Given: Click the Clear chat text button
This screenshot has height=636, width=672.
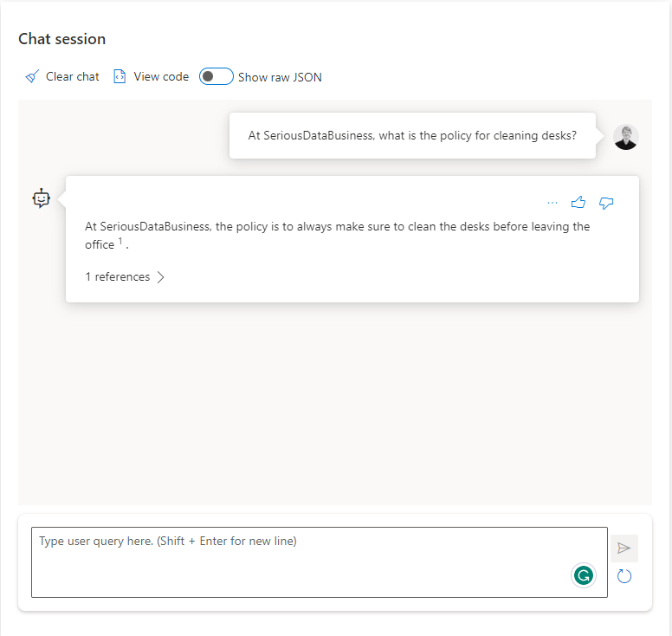Looking at the screenshot, I should pos(73,76).
